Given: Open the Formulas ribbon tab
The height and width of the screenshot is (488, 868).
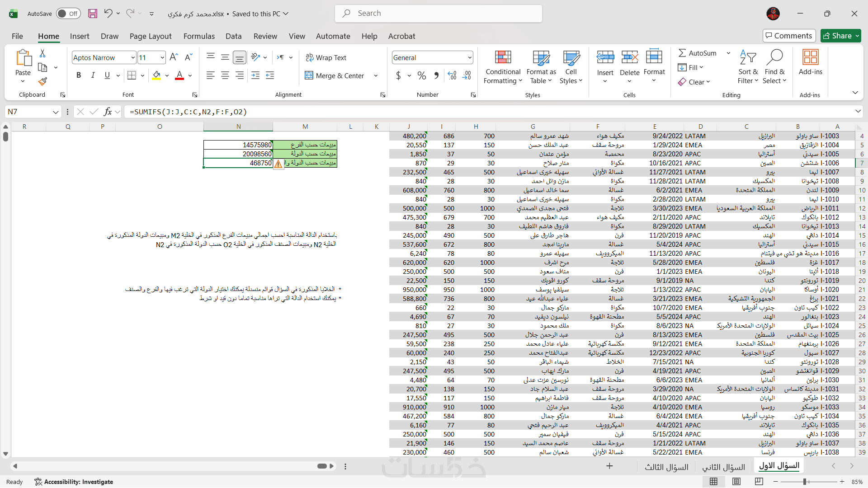Looking at the screenshot, I should (x=199, y=36).
